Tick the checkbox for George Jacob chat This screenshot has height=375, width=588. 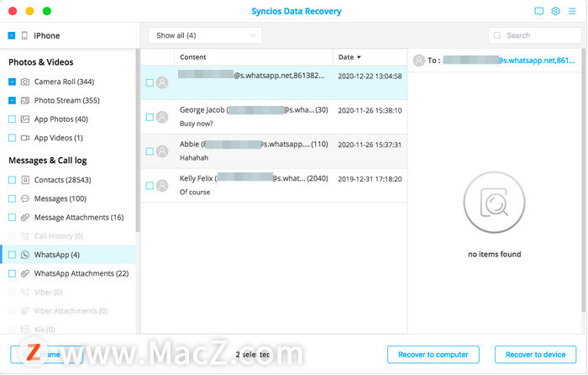pyautogui.click(x=150, y=117)
